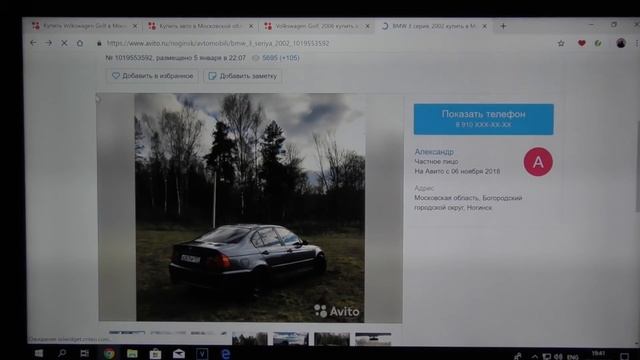This screenshot has height=360, width=640.
Task: Open the main BMW car photo
Action: pos(250,207)
